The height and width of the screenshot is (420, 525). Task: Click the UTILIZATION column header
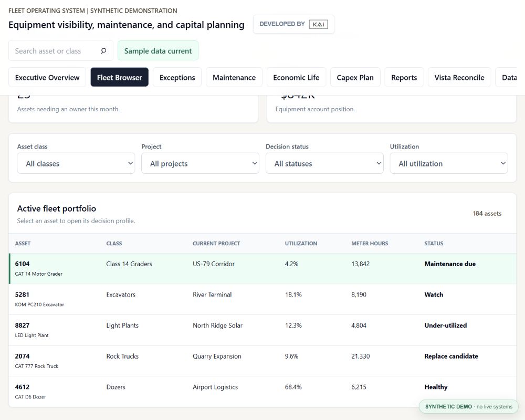[301, 244]
